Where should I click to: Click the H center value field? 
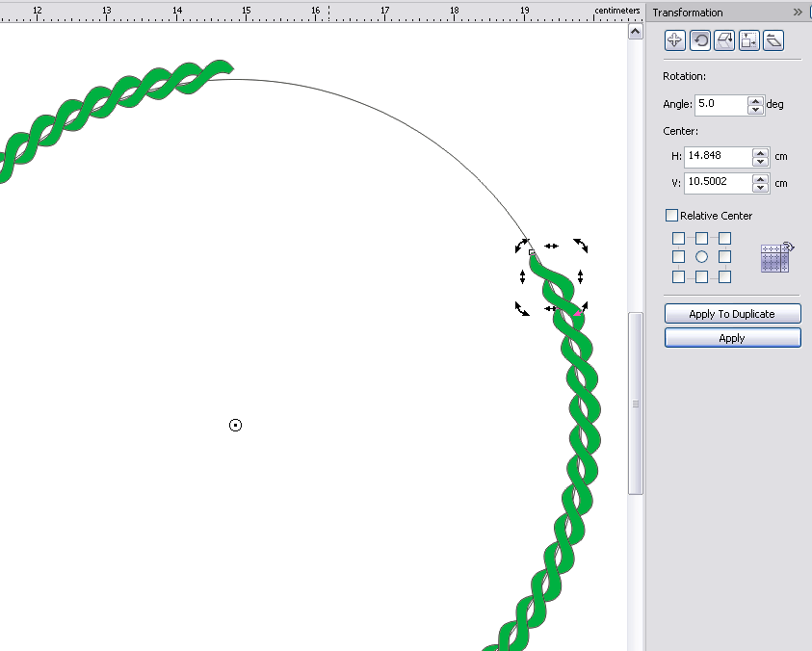coord(719,156)
